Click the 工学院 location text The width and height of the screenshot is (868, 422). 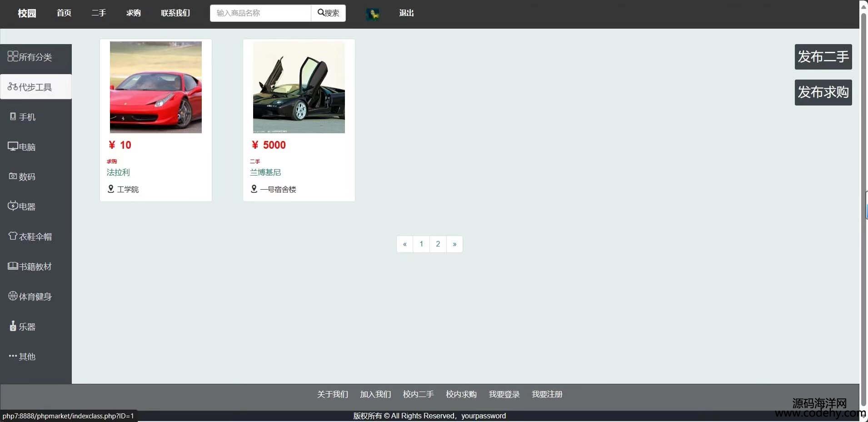point(128,189)
